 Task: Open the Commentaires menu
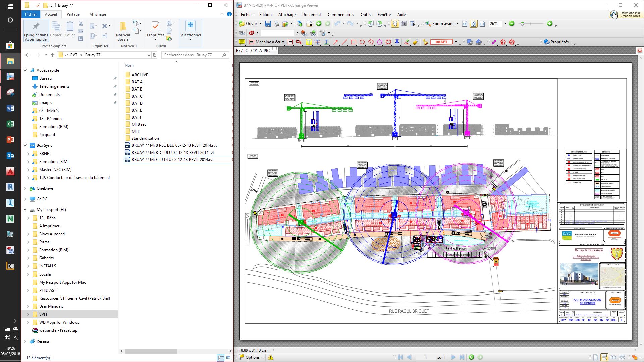tap(340, 15)
